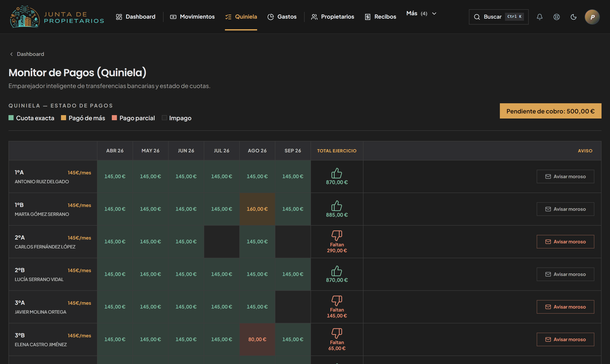Click the Faltan 290,00 € total
The width and height of the screenshot is (610, 364).
337,248
